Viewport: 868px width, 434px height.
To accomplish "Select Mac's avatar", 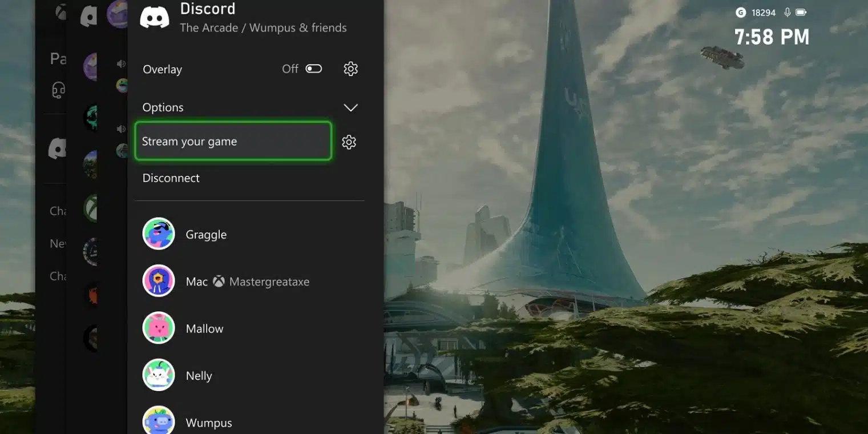I will pos(159,281).
